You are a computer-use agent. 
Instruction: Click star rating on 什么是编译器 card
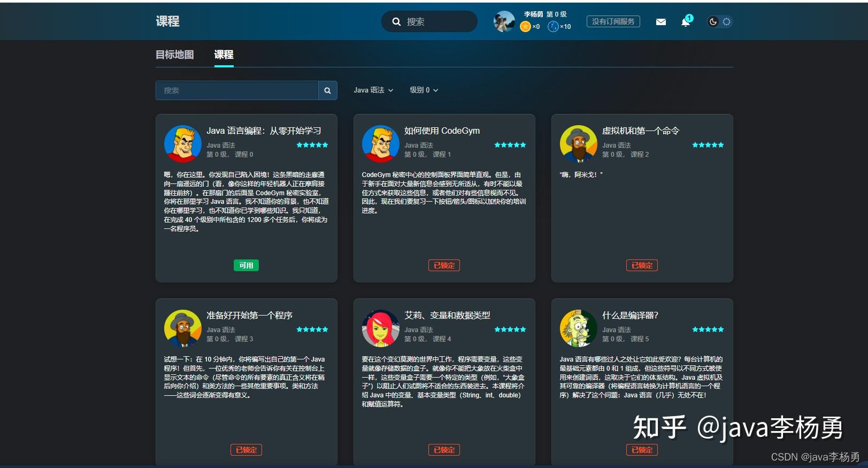tap(708, 329)
